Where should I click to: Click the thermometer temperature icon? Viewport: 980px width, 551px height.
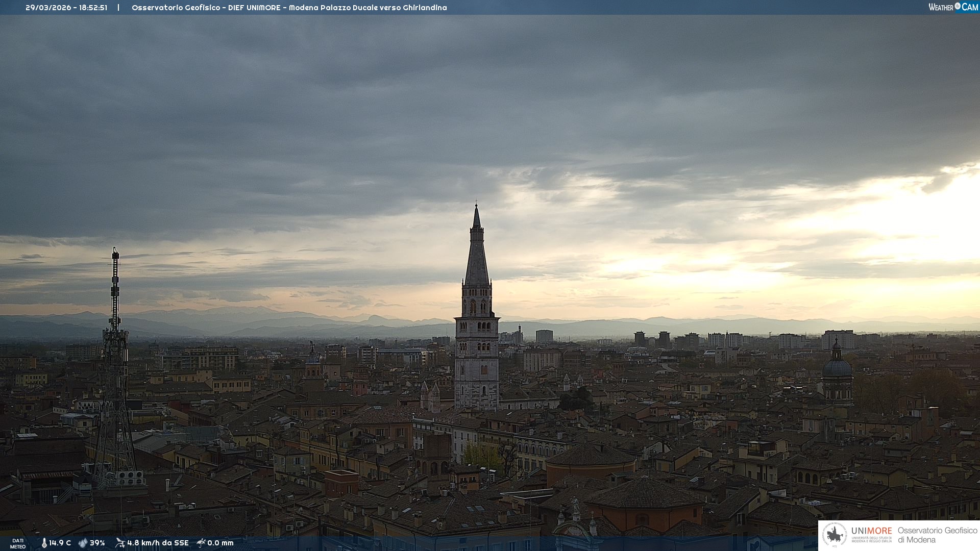click(x=44, y=543)
